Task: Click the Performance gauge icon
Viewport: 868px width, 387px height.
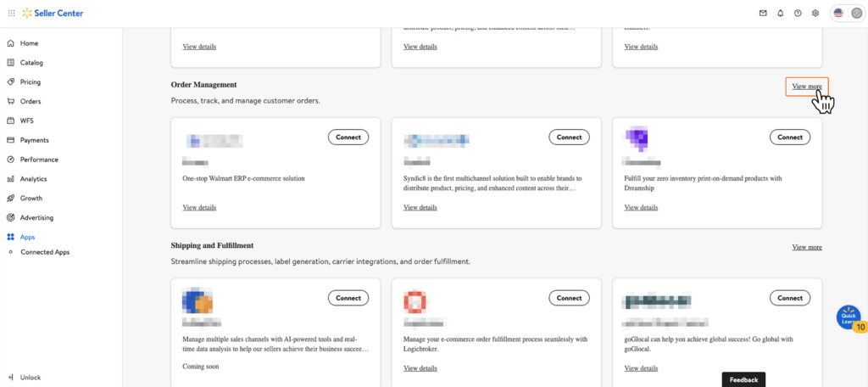Action: pyautogui.click(x=10, y=160)
